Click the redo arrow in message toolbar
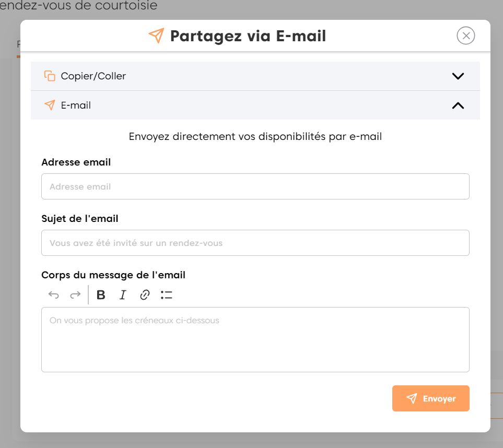Screen dimensions: 503x448 pyautogui.click(x=76, y=295)
